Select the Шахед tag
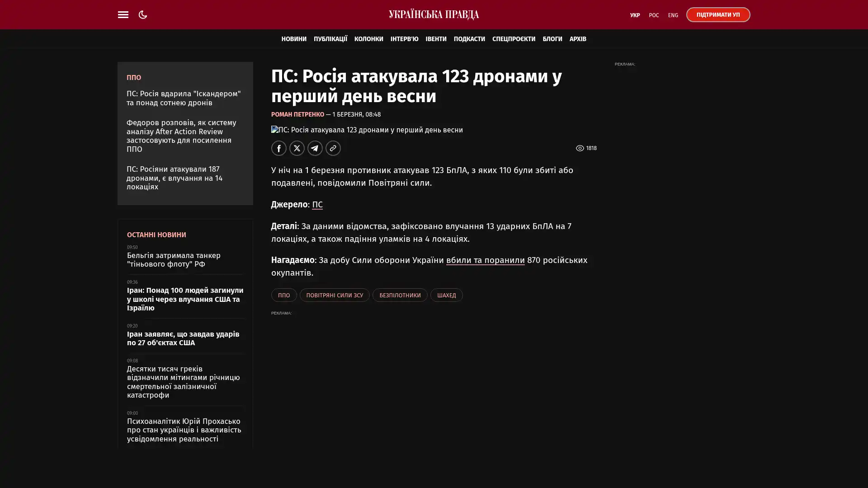This screenshot has height=488, width=868. click(446, 295)
